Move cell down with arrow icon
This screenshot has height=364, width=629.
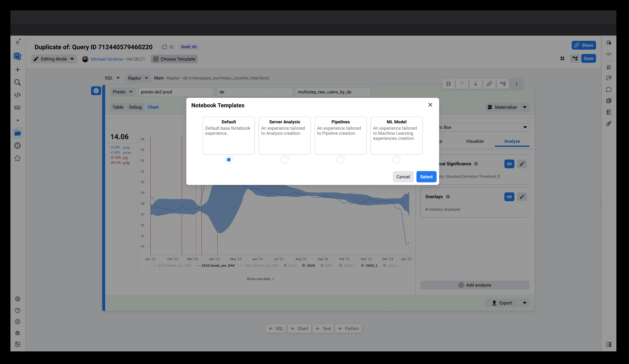476,84
